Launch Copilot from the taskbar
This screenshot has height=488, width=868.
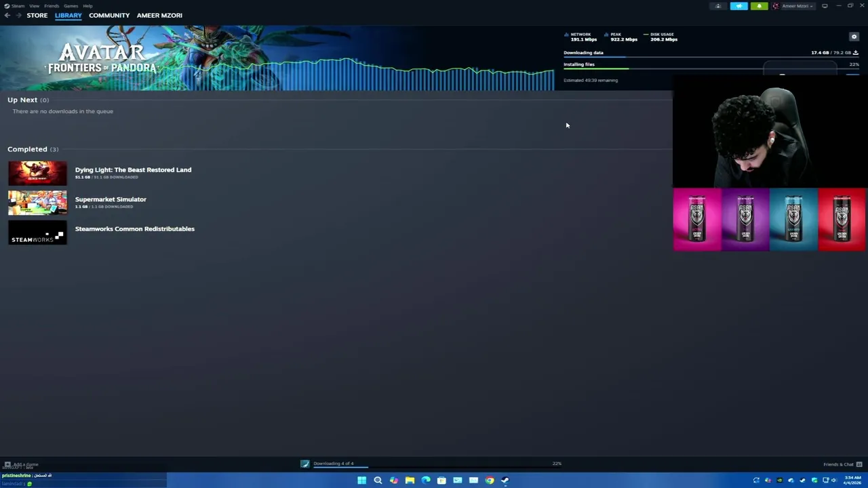click(x=394, y=480)
